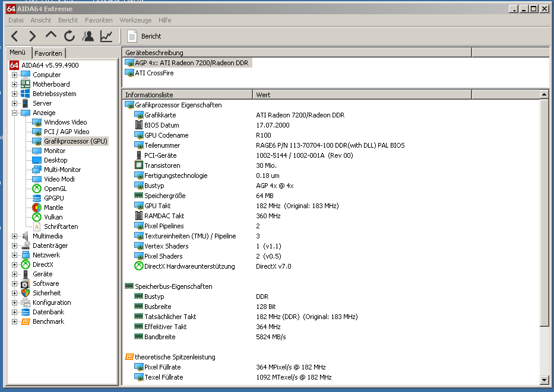Click the GPGPU database icon

(37, 198)
